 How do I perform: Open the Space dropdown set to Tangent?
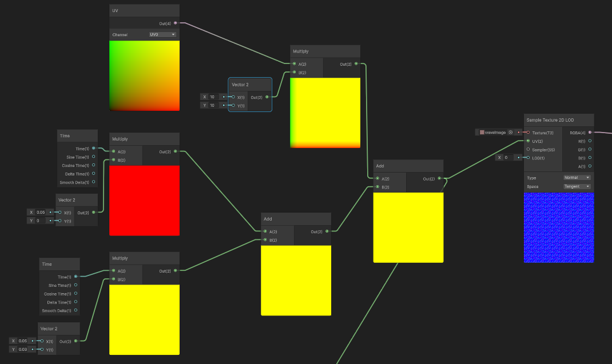coord(577,186)
